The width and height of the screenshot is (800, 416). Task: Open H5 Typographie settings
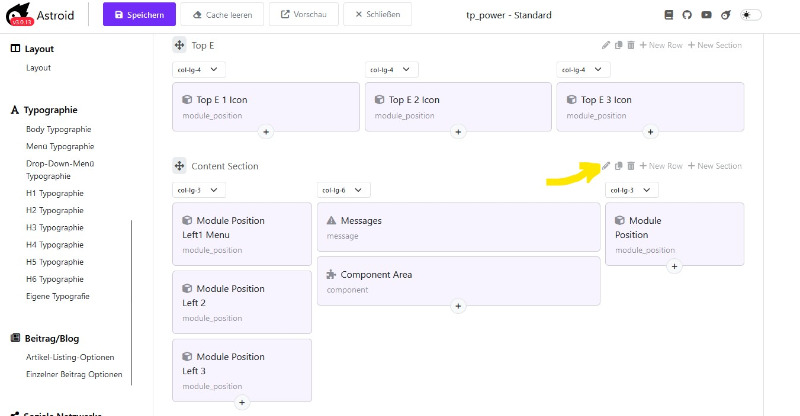[x=55, y=262]
